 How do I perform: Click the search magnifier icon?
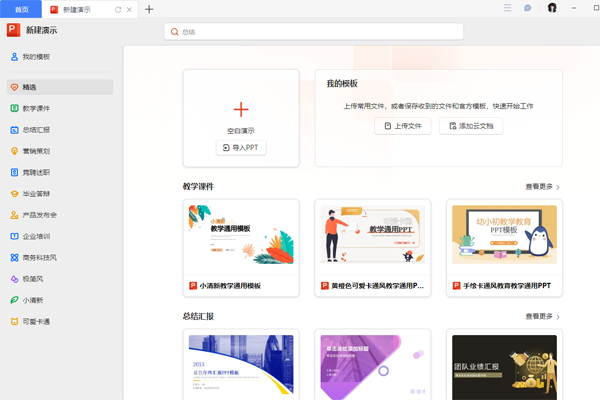pyautogui.click(x=175, y=32)
